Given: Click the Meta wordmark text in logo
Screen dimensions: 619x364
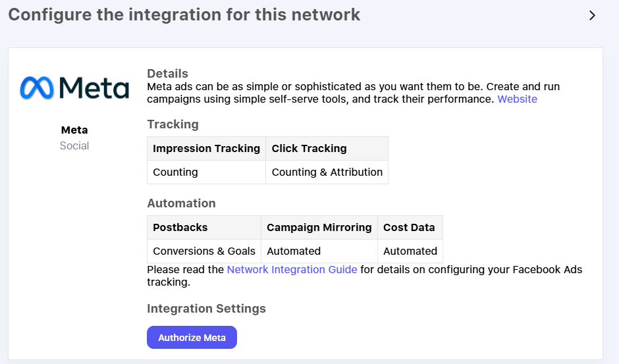Looking at the screenshot, I should 94,88.
